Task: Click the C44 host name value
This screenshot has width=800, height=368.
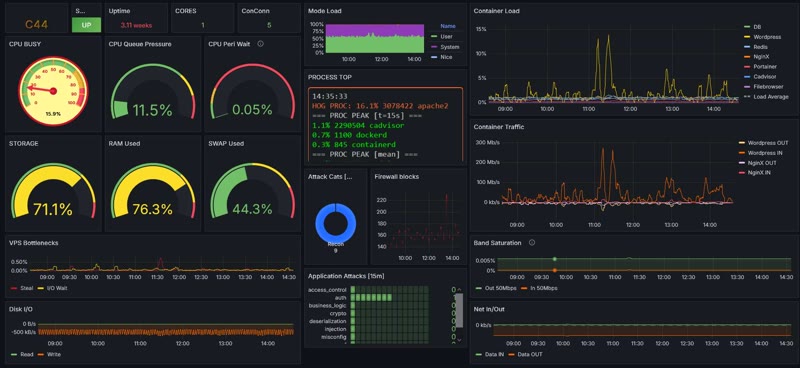Action: [x=36, y=24]
